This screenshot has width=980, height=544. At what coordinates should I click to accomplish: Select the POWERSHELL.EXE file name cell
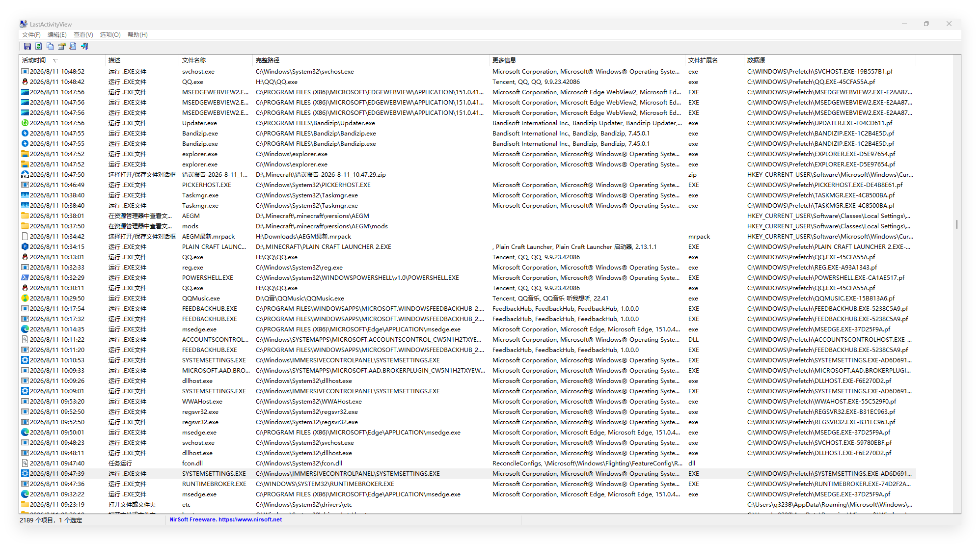click(x=208, y=278)
